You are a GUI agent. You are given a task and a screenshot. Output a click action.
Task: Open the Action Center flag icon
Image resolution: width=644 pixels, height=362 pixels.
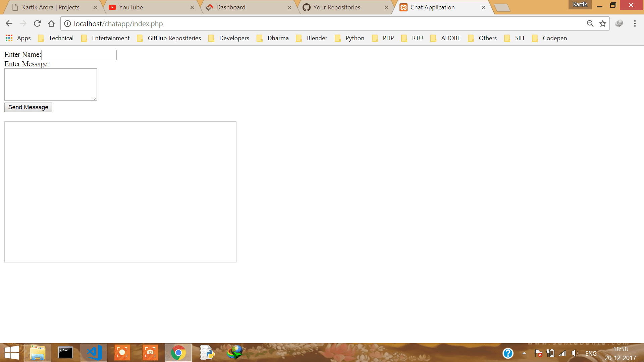pos(538,353)
